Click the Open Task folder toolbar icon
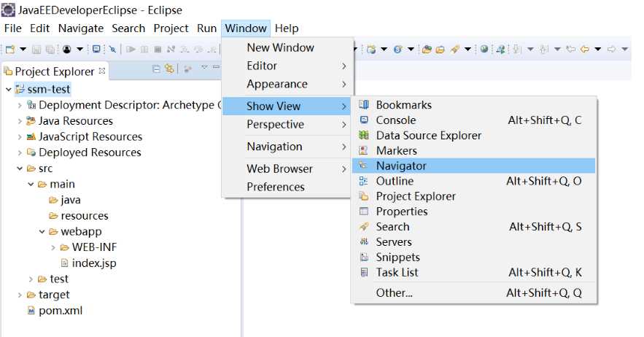Viewport: 644px width, 337px height. pyautogui.click(x=441, y=50)
